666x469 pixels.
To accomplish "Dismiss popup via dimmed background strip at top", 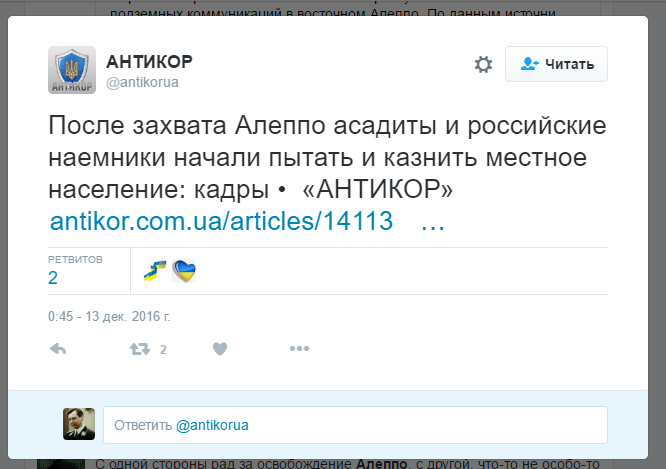I will [x=333, y=7].
